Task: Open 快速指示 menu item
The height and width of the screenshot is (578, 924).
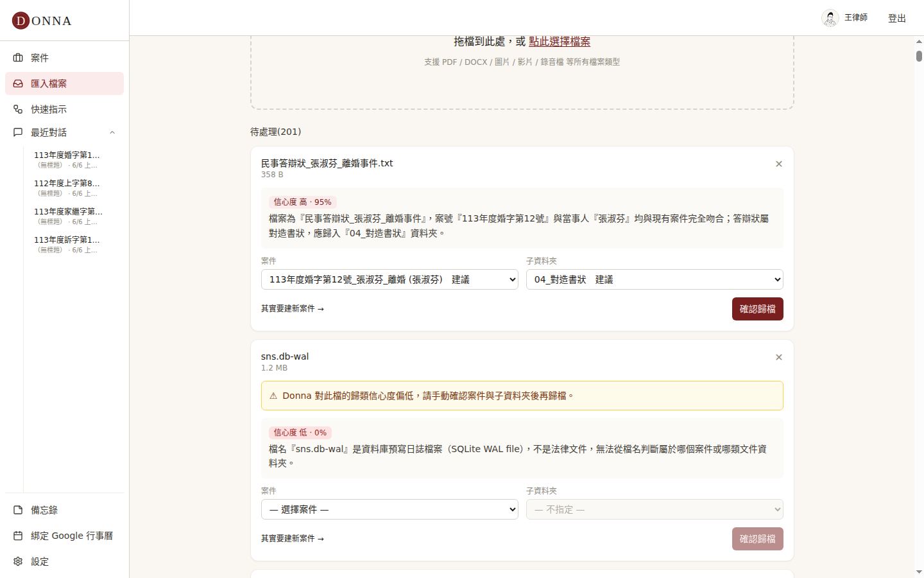Action: pyautogui.click(x=64, y=109)
